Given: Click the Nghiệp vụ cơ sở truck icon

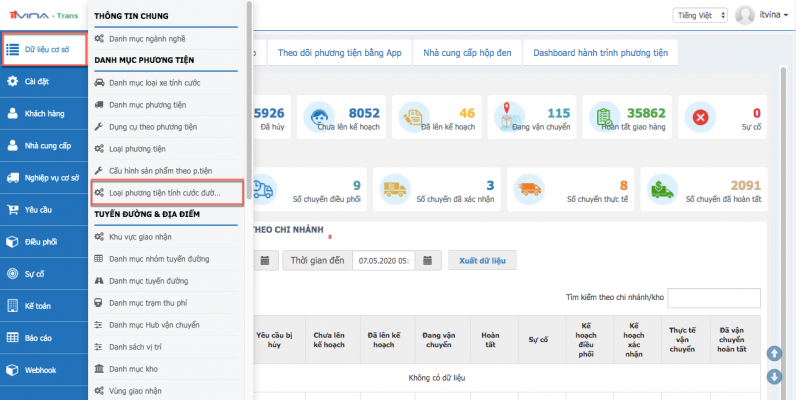Looking at the screenshot, I should (x=12, y=178).
